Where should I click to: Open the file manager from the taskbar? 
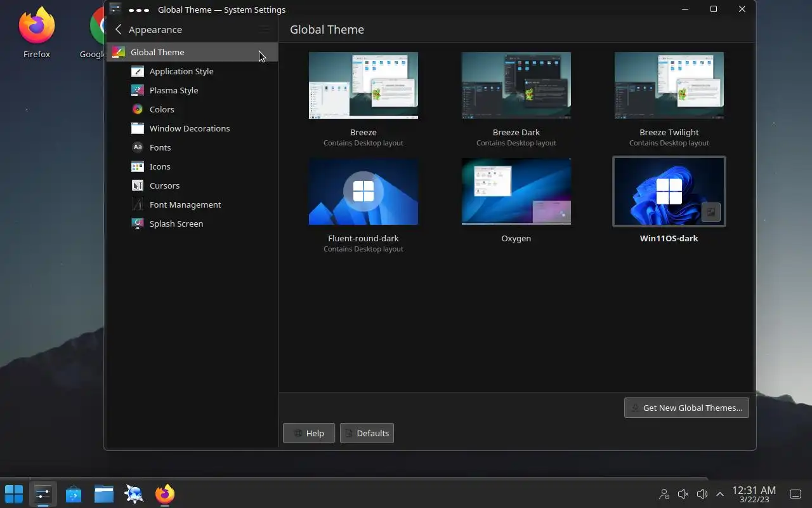[x=104, y=493]
